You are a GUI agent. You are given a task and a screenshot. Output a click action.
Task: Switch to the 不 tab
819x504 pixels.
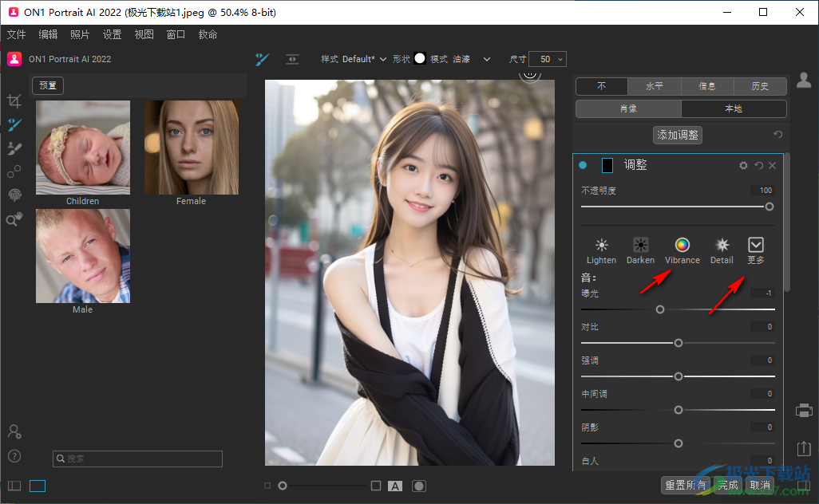[602, 86]
